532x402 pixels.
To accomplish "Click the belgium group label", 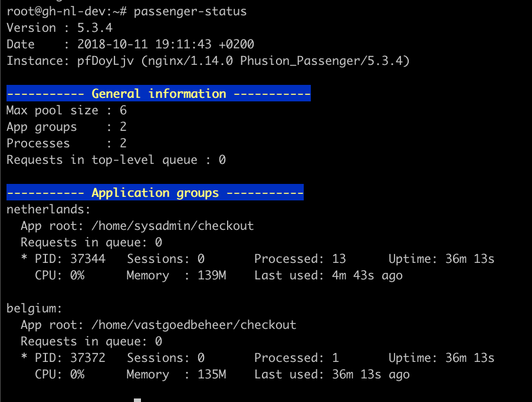I will 34,308.
